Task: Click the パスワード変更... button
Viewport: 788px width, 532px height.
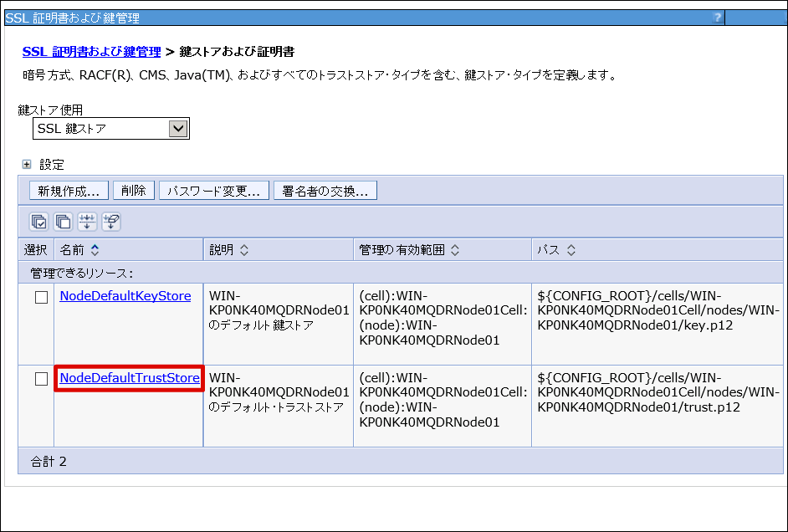Action: (x=214, y=191)
